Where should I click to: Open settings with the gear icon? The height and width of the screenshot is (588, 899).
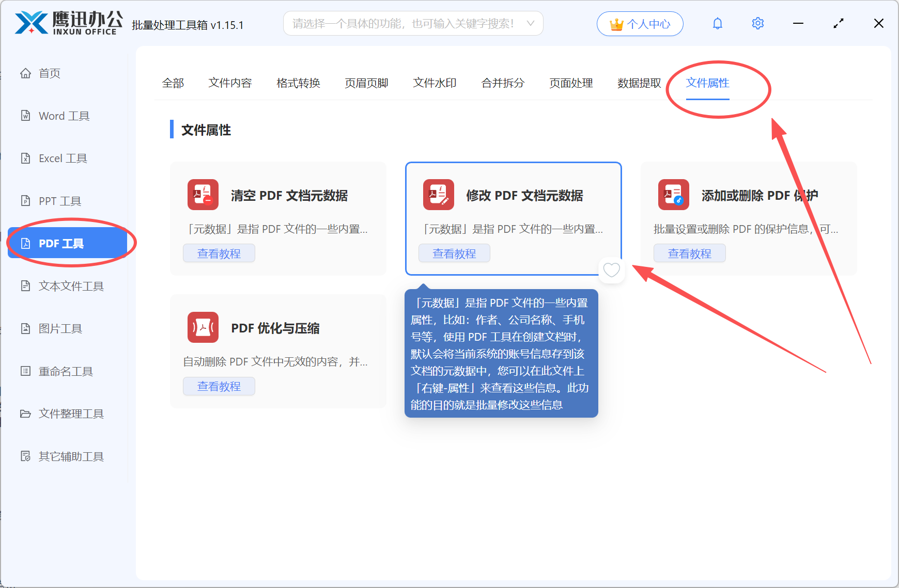tap(757, 23)
